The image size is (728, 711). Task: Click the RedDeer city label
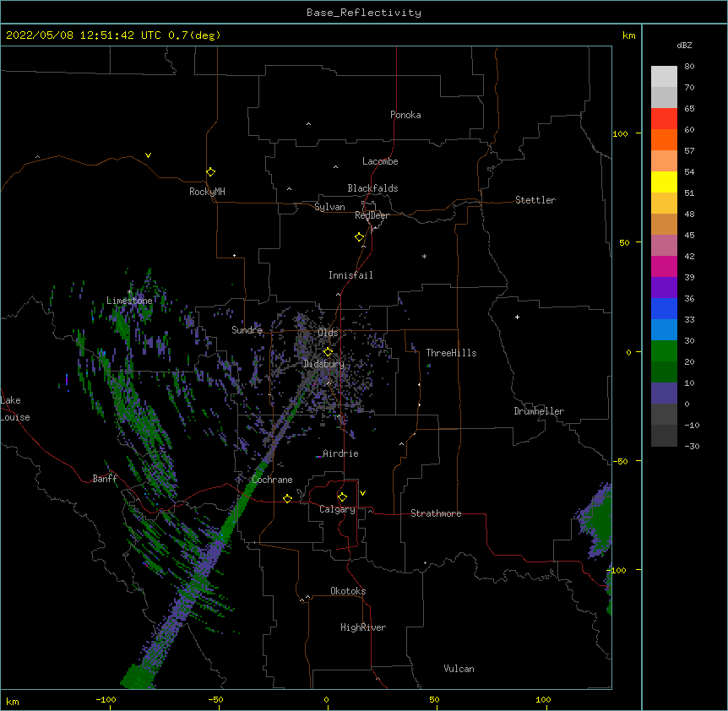(372, 215)
